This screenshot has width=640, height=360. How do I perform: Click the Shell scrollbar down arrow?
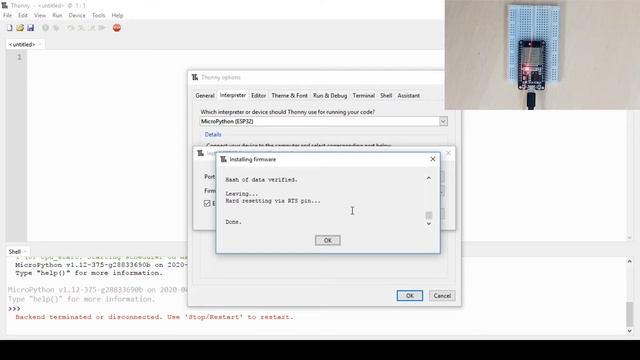pos(629,331)
